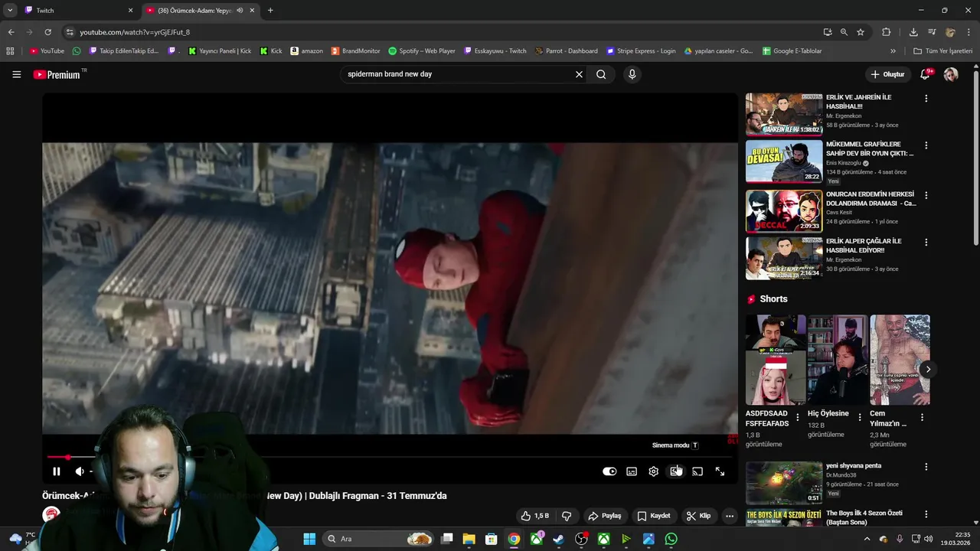Open the Google E-Tablolar bookmark

tap(792, 51)
